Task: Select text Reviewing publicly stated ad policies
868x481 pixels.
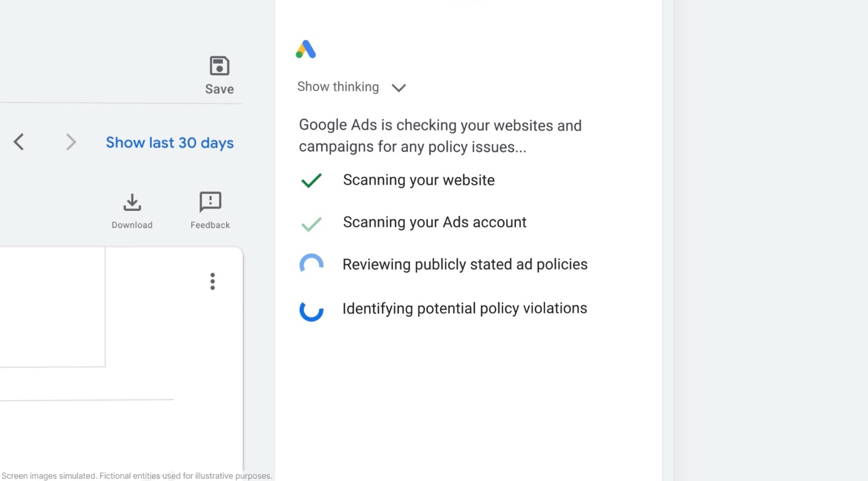Action: [465, 264]
